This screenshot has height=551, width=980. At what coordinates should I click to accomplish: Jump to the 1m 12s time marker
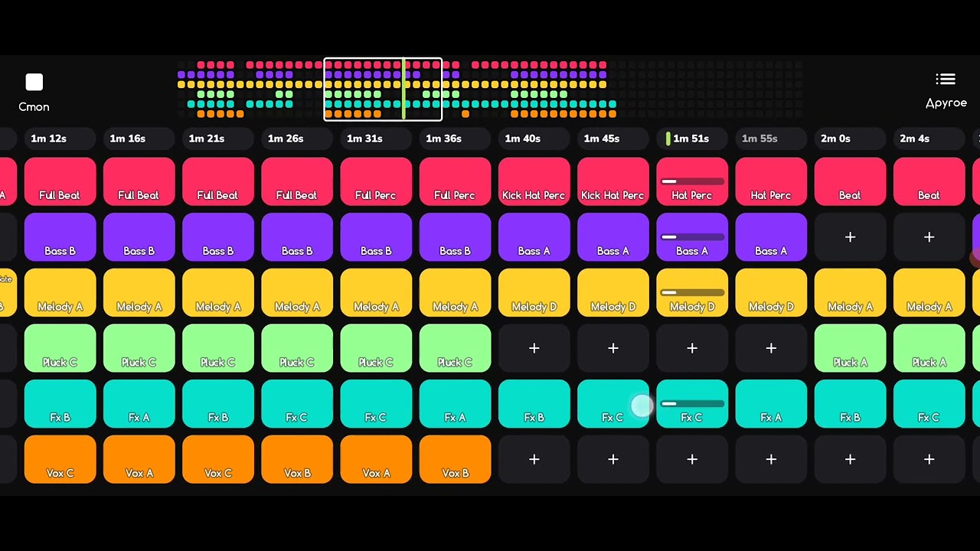coord(60,139)
